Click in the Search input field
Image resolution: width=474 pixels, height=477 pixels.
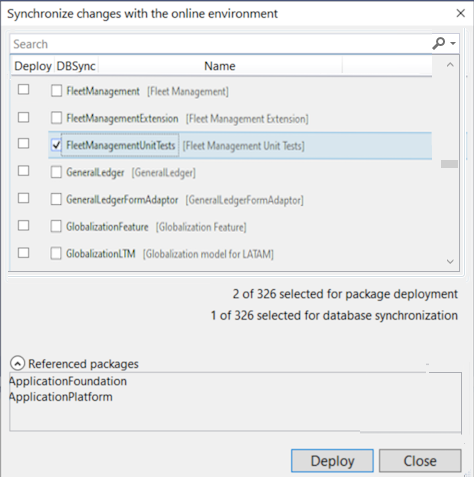pos(220,44)
